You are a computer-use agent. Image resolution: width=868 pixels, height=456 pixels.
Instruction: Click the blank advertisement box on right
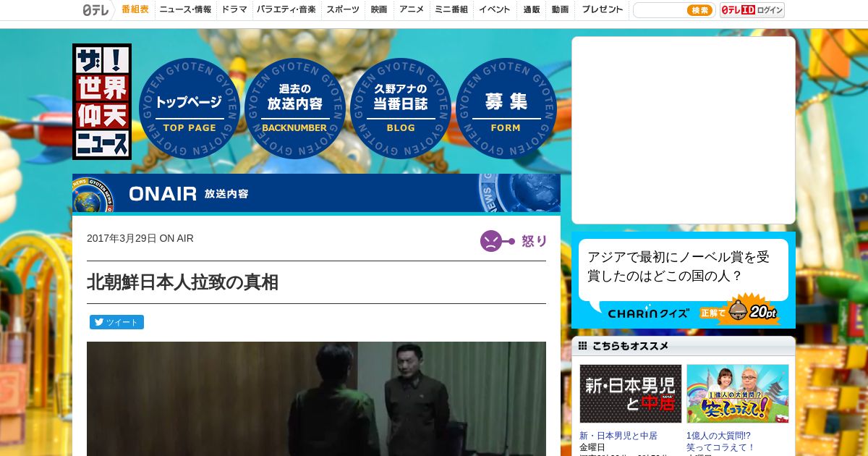coord(684,130)
